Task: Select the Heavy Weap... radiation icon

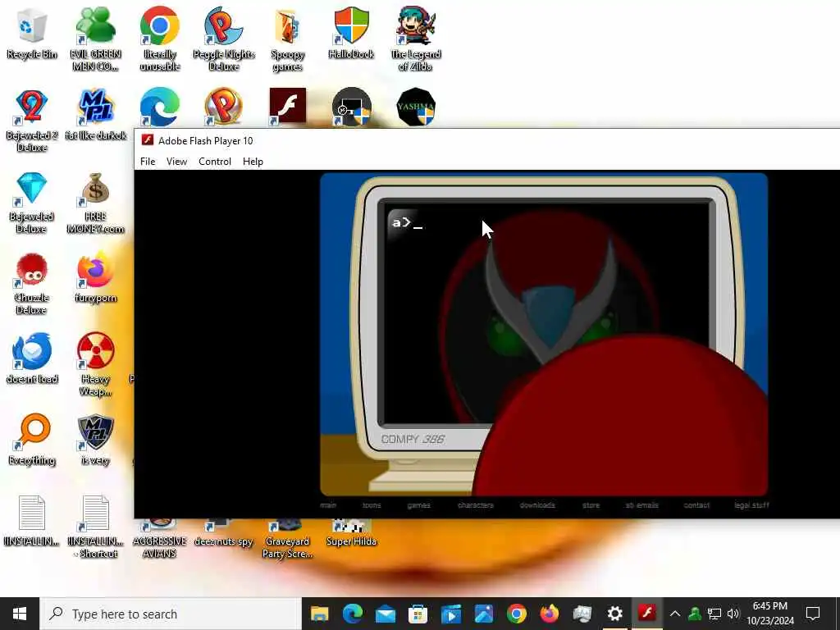Action: tap(95, 364)
